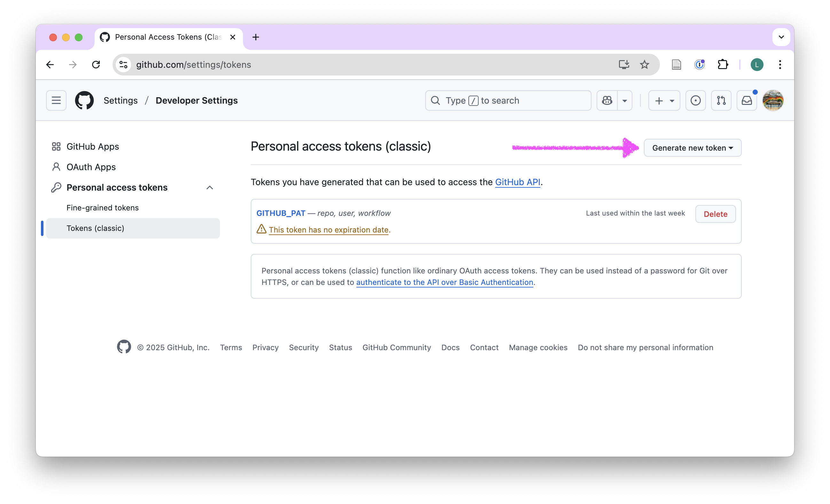This screenshot has width=830, height=504.
Task: Bookmark this page with the star icon
Action: pos(644,65)
